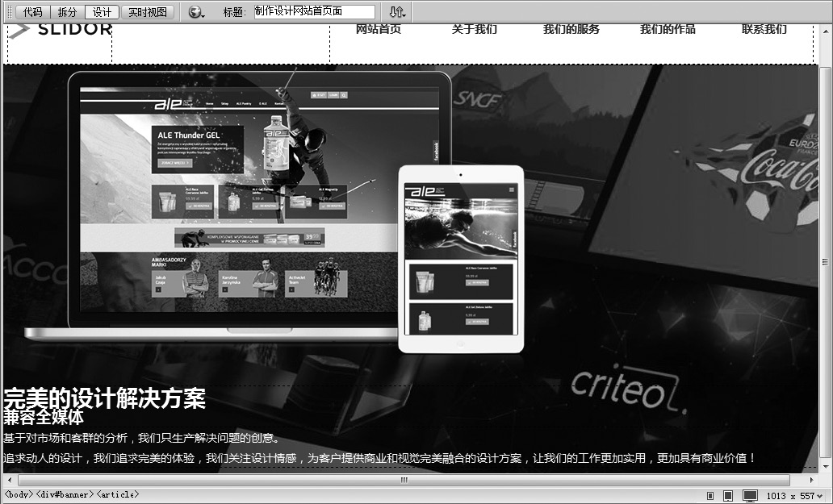Click the white tablet mockup in banner
The height and width of the screenshot is (504, 833).
[461, 259]
